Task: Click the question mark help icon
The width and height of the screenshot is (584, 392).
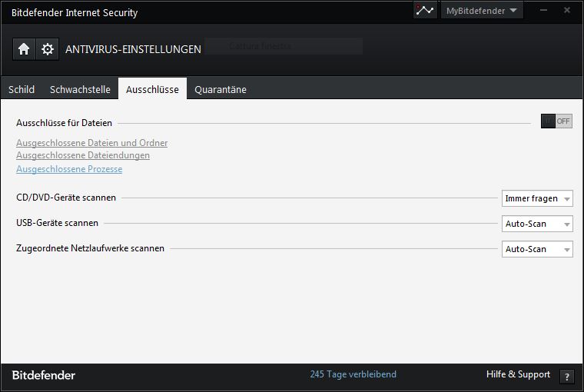Action: coord(567,377)
